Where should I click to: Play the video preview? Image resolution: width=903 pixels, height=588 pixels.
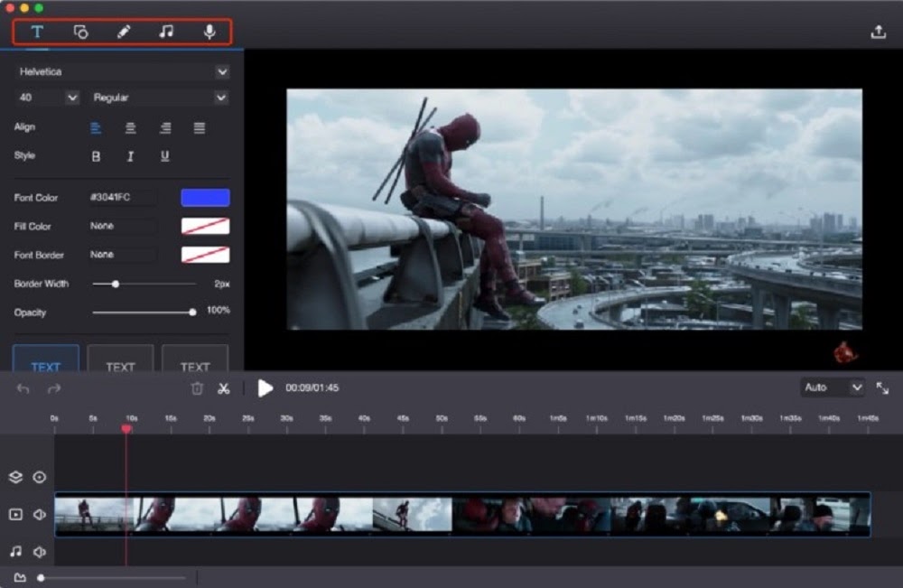265,388
